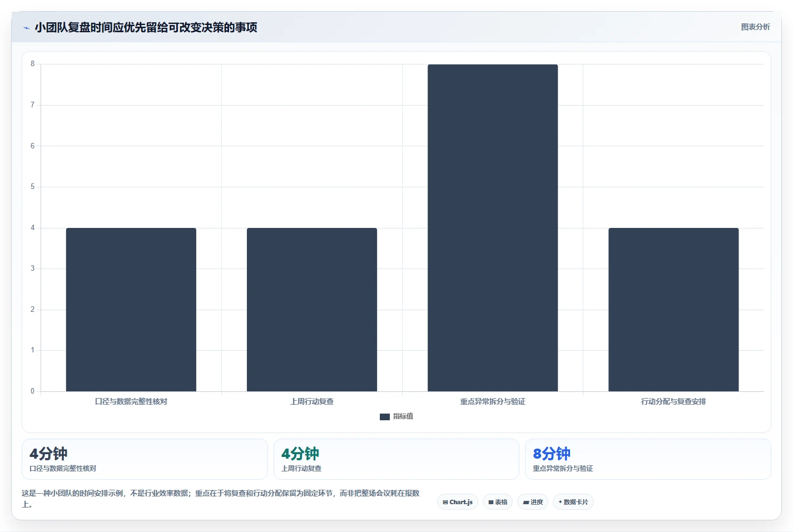Select the 数据卡片 tag chip
Viewport: 793px width, 532px height.
tap(573, 502)
